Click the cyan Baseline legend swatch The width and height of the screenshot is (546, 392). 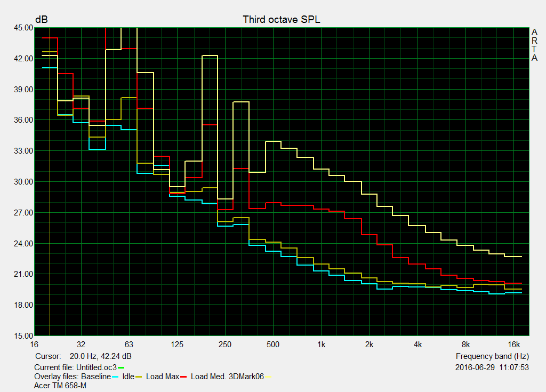point(115,377)
